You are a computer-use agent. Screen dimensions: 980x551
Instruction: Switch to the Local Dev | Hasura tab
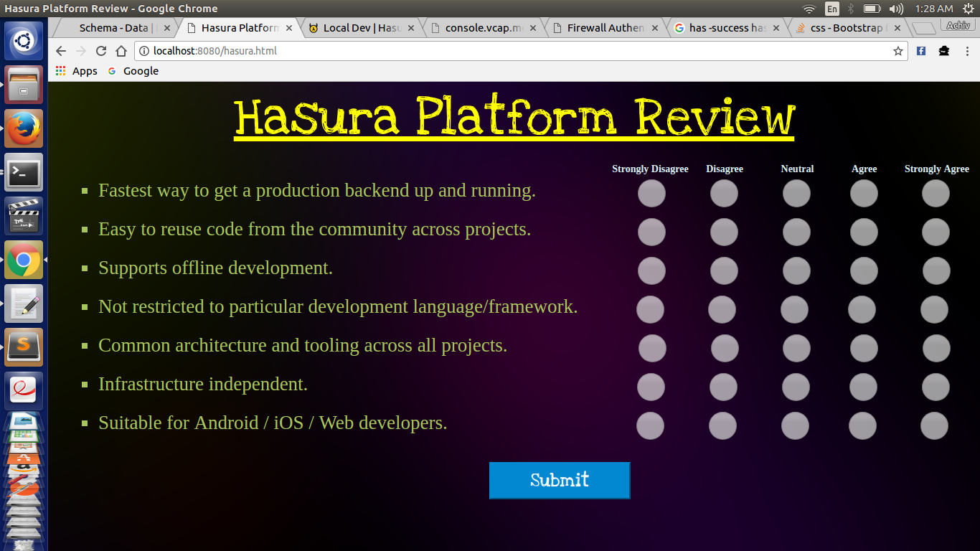coord(360,28)
